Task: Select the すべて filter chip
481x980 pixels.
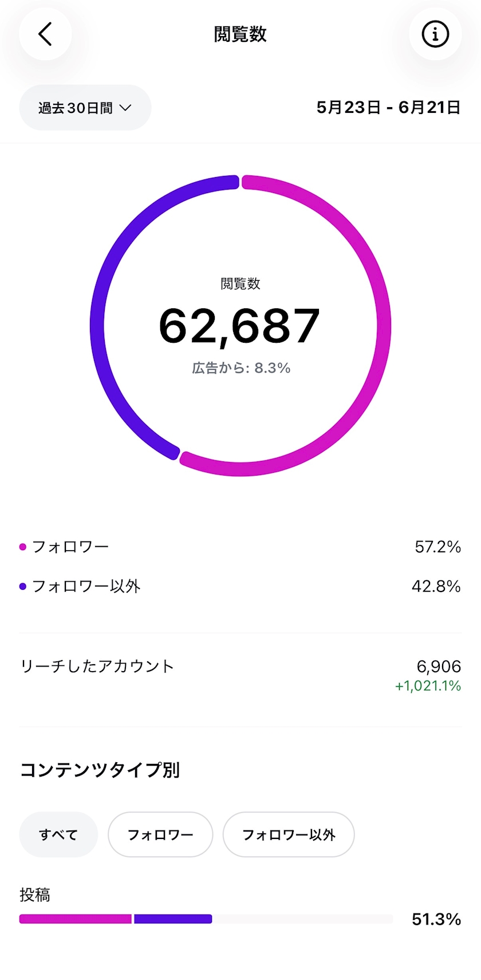Action: (58, 834)
